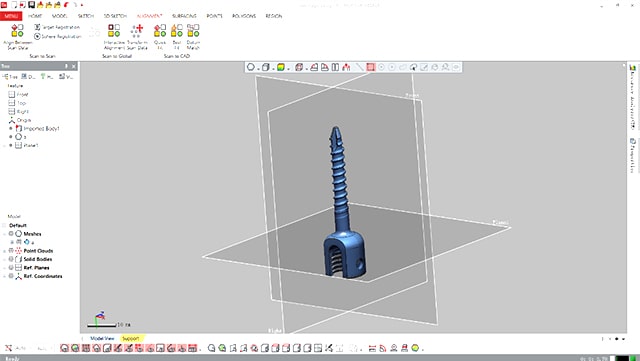Click the green-yellow shaded display swatch icon

click(x=280, y=67)
